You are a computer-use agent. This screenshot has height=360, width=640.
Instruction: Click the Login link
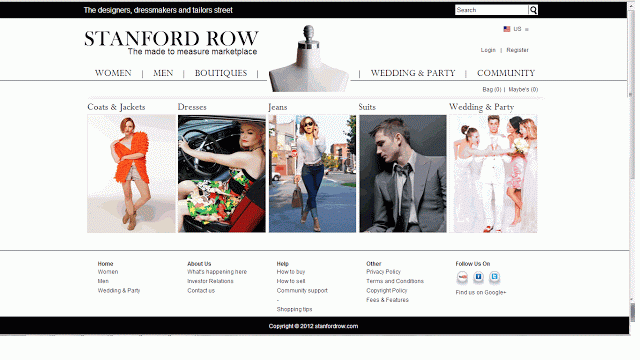(488, 50)
